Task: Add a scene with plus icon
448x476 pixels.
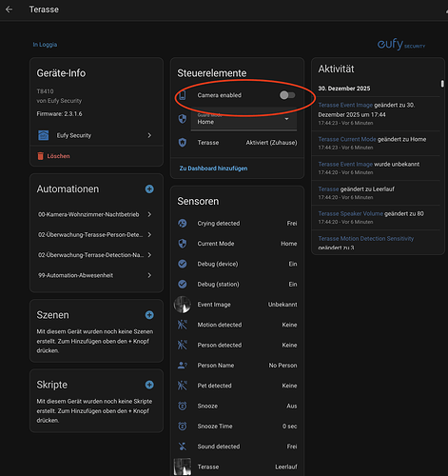Action: pos(149,315)
